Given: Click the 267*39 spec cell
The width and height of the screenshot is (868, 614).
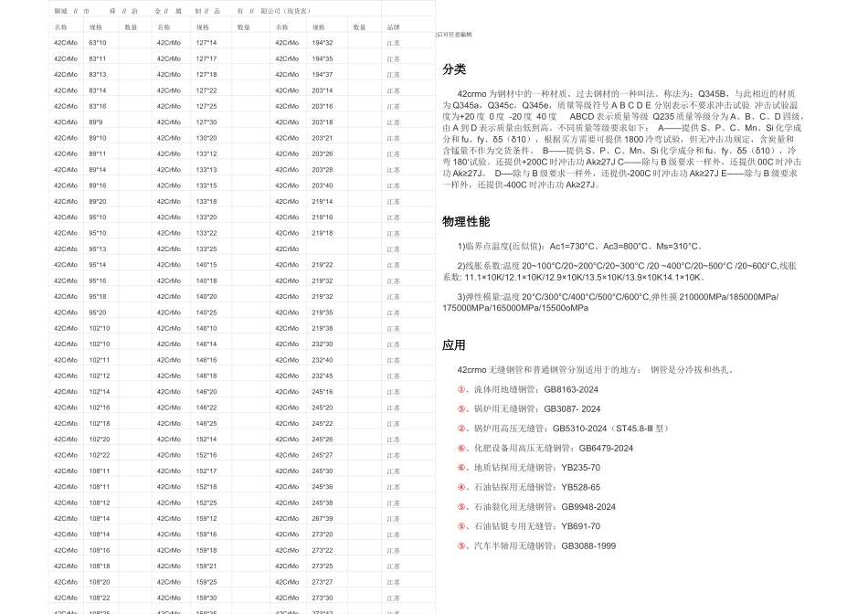Looking at the screenshot, I should [x=323, y=519].
